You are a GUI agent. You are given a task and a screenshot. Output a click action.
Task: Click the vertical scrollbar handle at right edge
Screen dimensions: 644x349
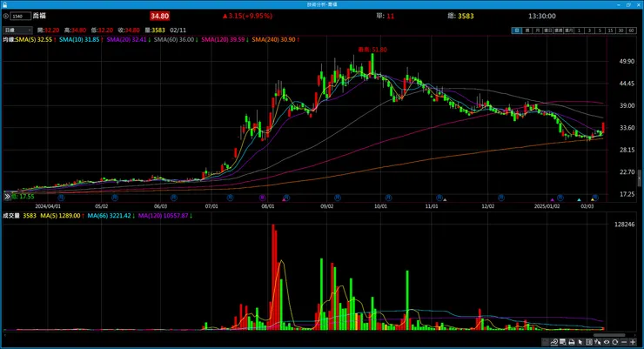coord(640,178)
